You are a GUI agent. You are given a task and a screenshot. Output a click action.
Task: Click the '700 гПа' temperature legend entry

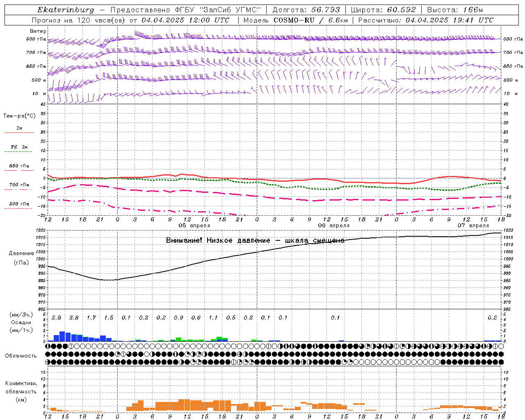[19, 186]
